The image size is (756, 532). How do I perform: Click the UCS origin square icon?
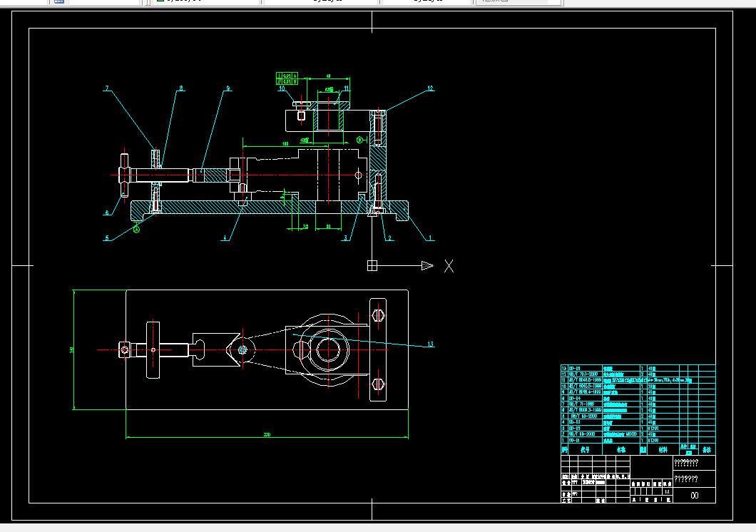[x=372, y=265]
